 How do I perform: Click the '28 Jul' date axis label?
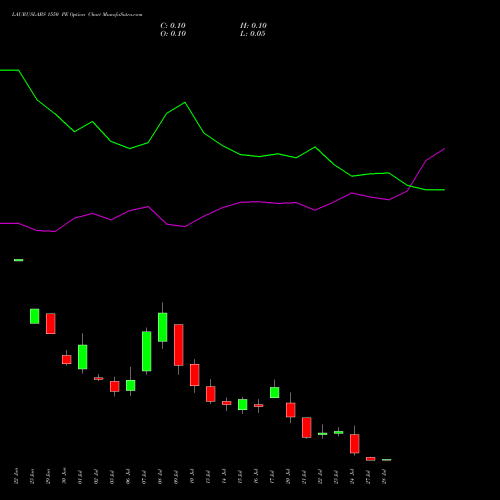pos(384,477)
